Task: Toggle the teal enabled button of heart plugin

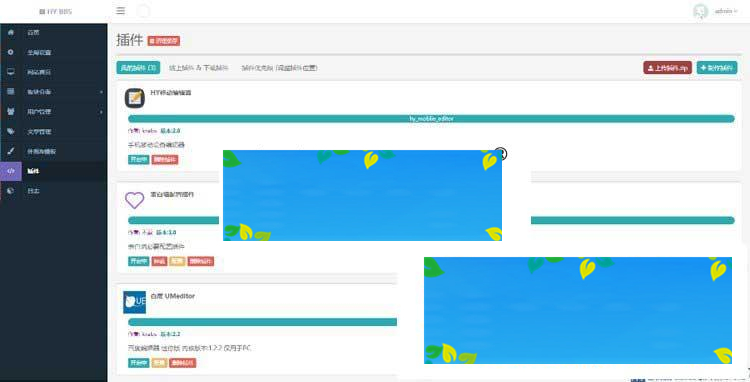Action: click(139, 262)
